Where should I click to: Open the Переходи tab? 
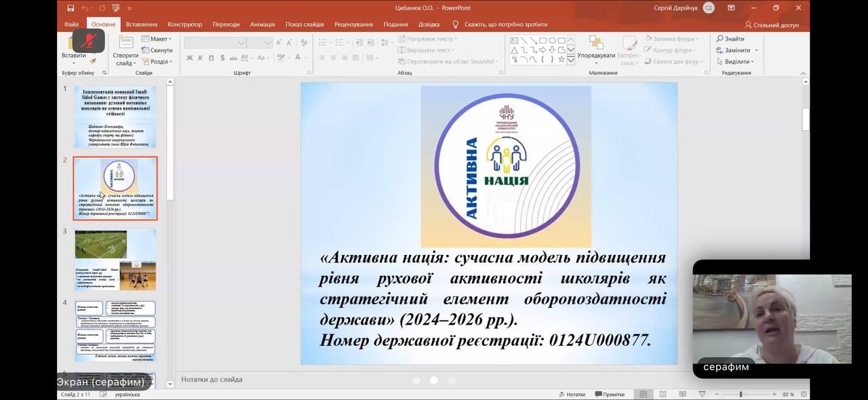pos(226,24)
